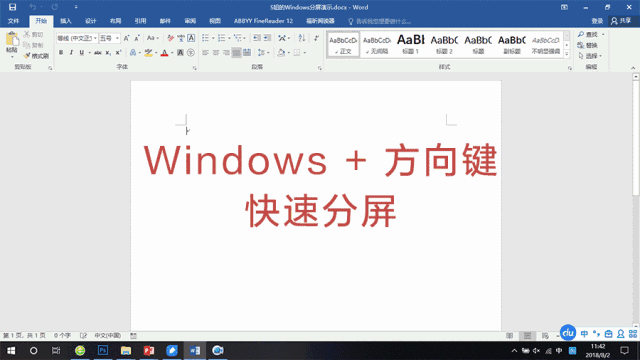This screenshot has height=360, width=640.
Task: Switch to the Design (设计) tab
Action: pos(91,21)
